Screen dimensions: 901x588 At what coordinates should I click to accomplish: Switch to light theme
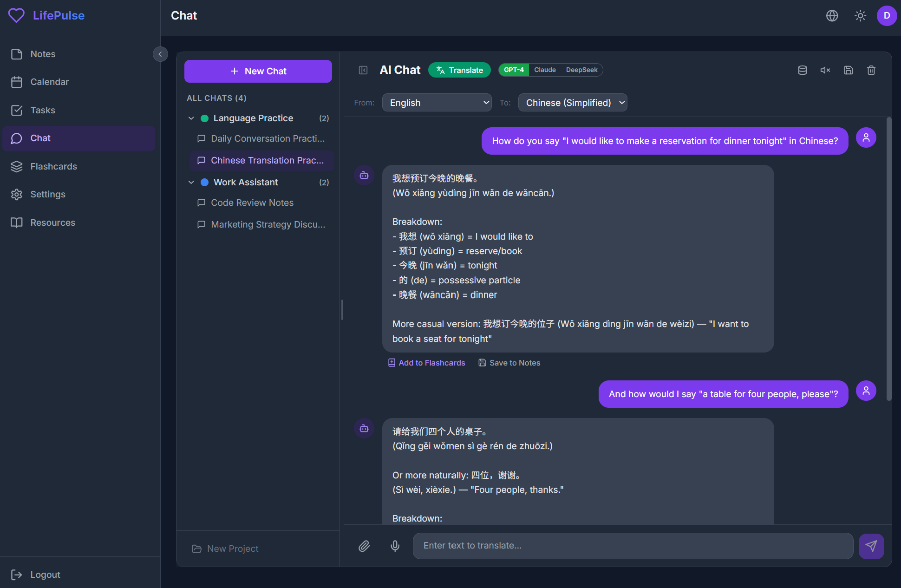click(860, 15)
